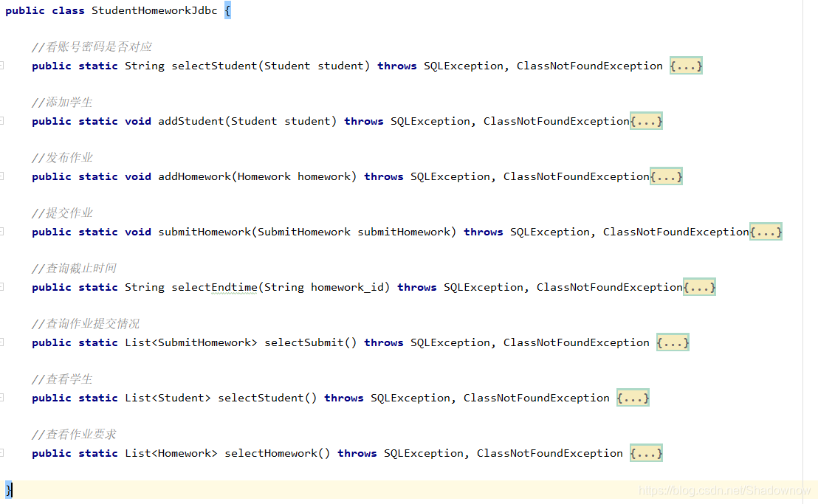Click the class keyword in declaration
Screen dimensions: 818x504
tap(68, 10)
